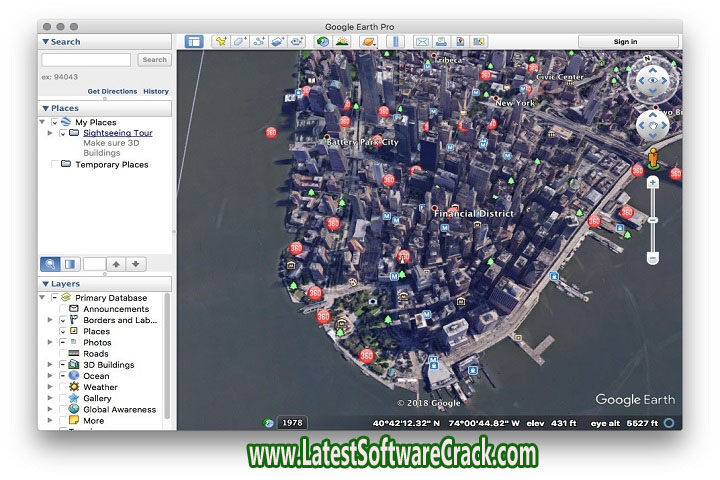720x480 pixels.
Task: Click the Sign in button
Action: pyautogui.click(x=625, y=41)
